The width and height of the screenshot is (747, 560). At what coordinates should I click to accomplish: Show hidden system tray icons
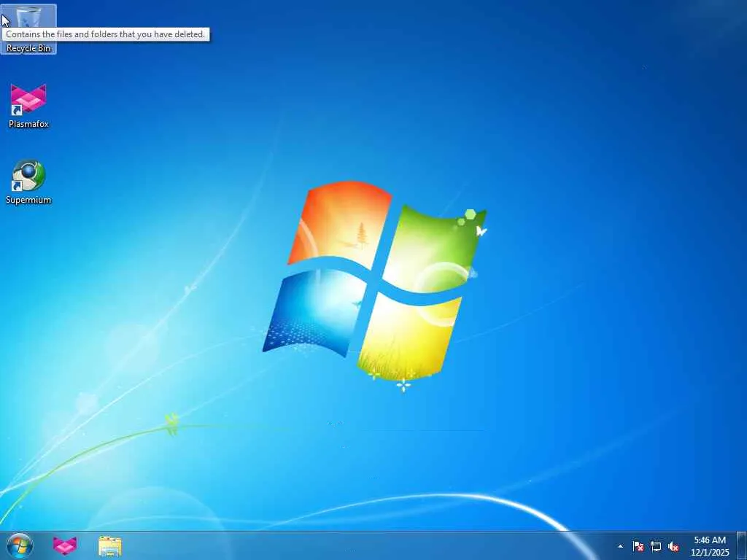pyautogui.click(x=620, y=546)
